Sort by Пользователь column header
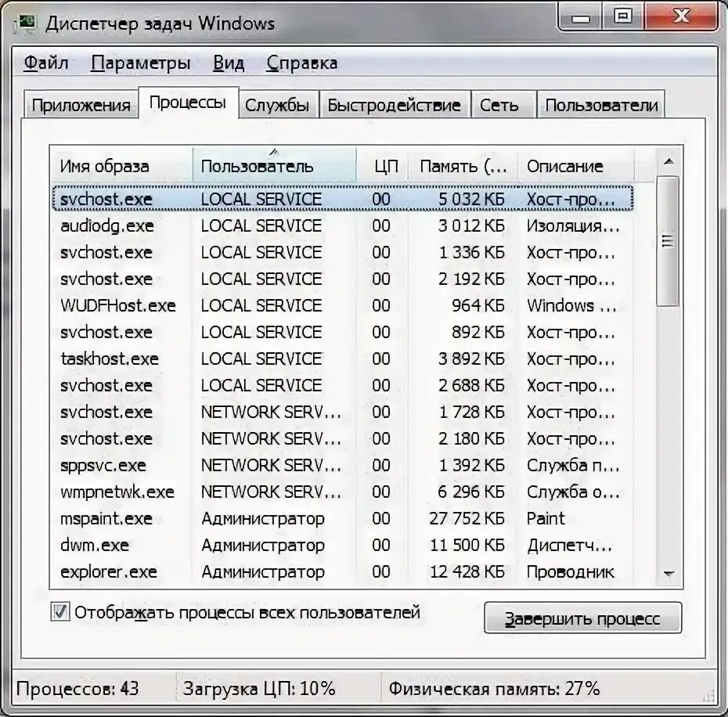 pyautogui.click(x=275, y=166)
